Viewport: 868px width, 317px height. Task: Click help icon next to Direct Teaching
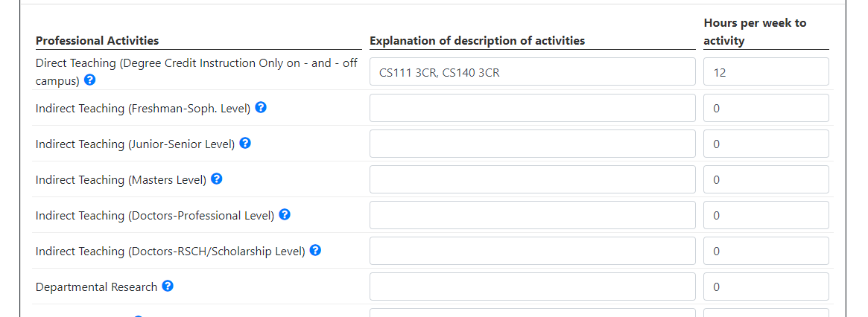(x=89, y=80)
